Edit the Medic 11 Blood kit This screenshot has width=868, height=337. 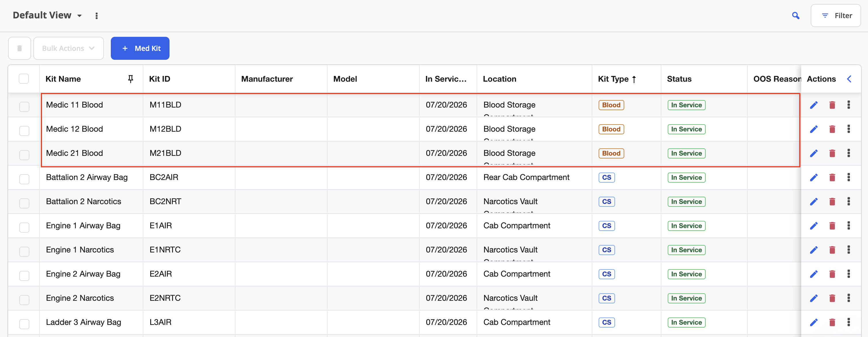[814, 105]
